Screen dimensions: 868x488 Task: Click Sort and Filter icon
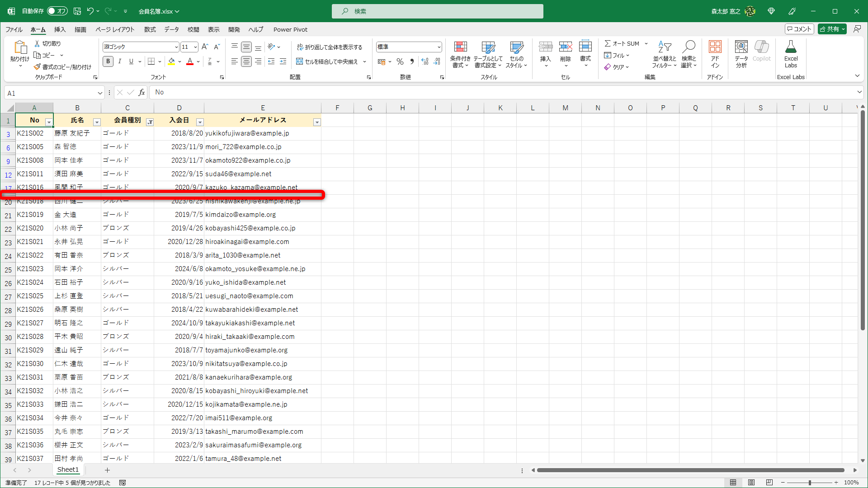664,47
